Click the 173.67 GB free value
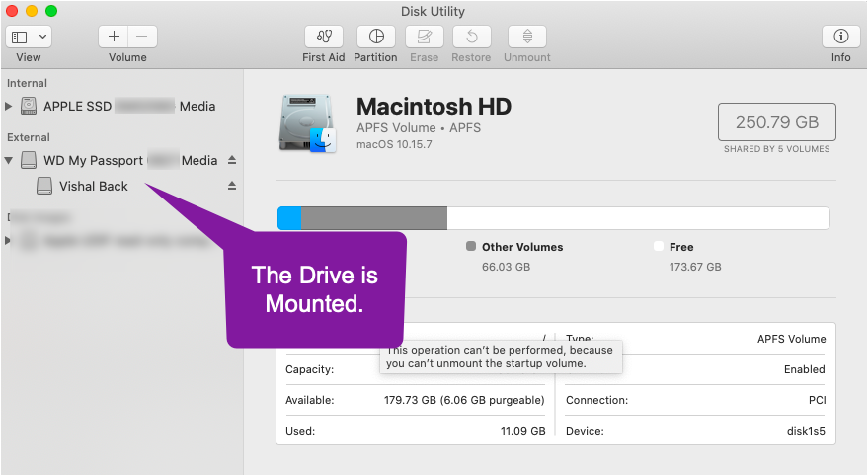868x476 pixels. pos(695,267)
